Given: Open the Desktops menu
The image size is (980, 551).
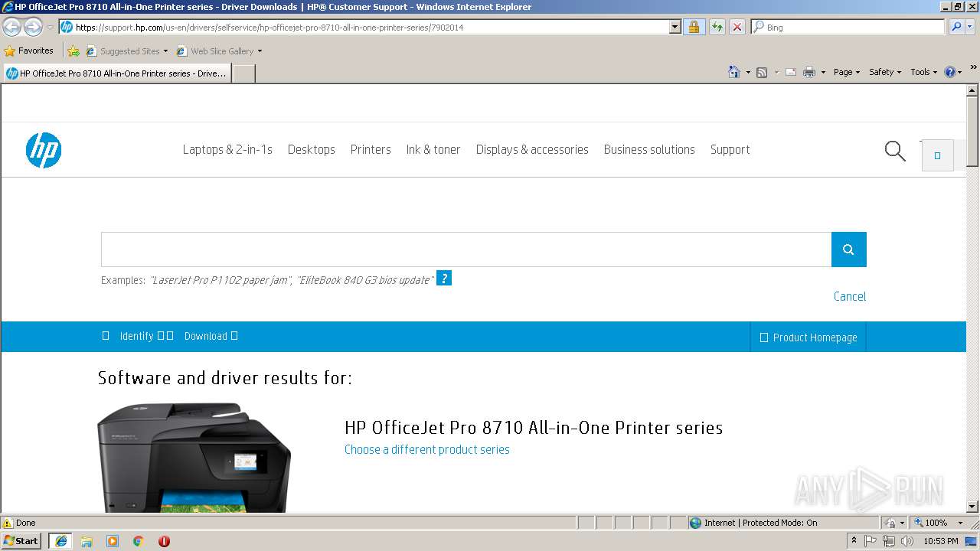Looking at the screenshot, I should pos(312,149).
